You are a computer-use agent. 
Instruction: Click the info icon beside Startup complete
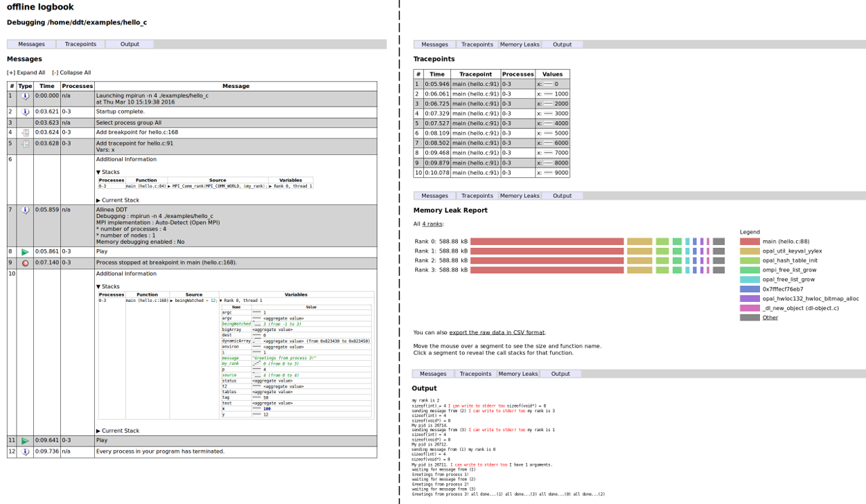[25, 112]
